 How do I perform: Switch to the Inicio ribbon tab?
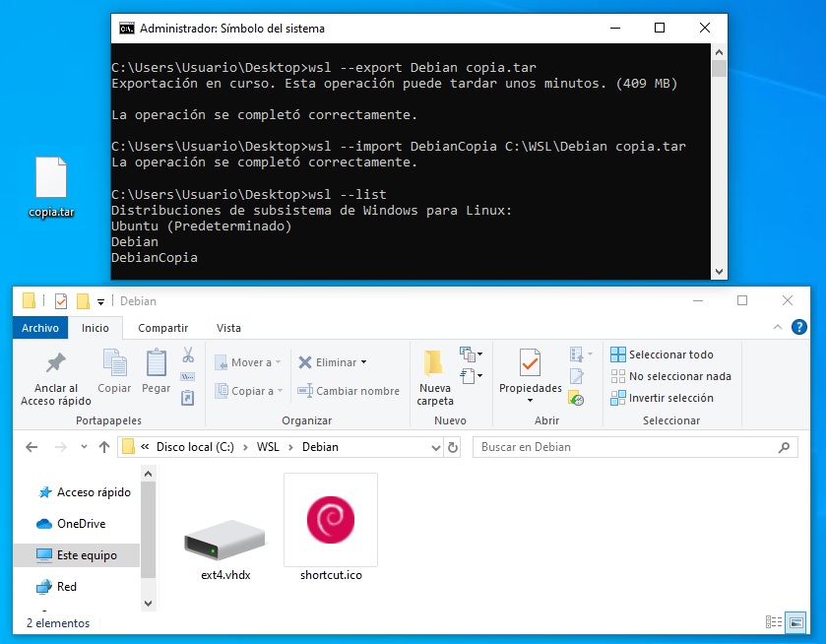tap(95, 328)
